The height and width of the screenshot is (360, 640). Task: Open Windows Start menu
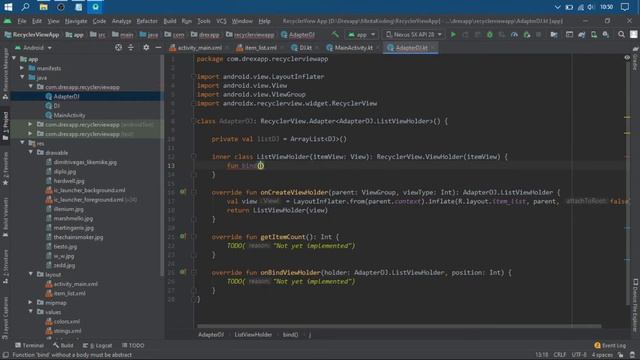(x=8, y=7)
